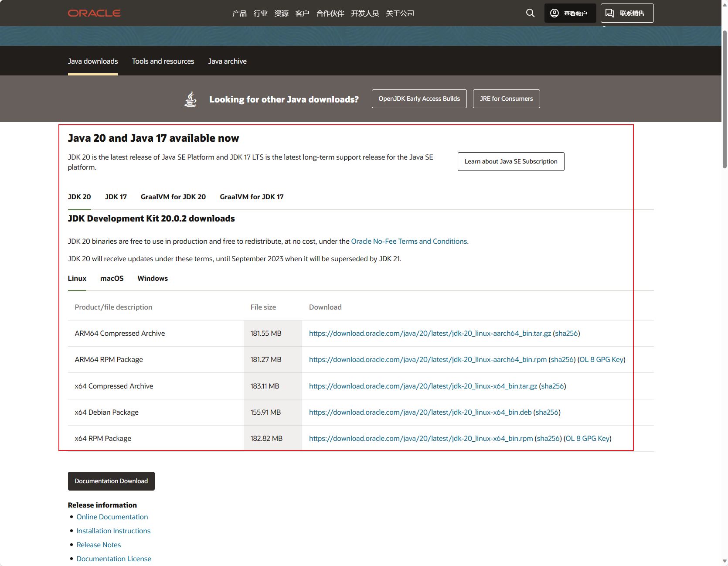Select GraalVM for JDK 20 tab
The height and width of the screenshot is (566, 728).
coord(173,197)
